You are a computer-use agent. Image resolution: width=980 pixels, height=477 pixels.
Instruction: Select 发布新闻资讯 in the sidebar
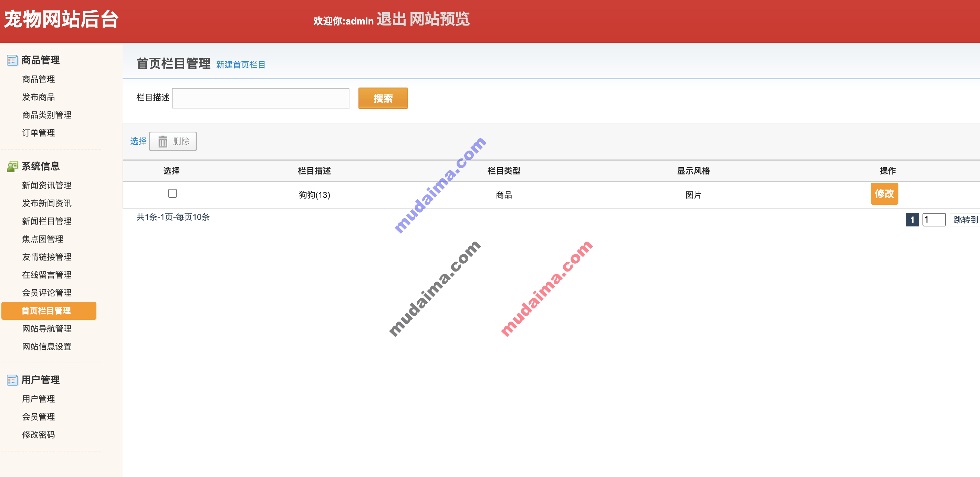(47, 203)
